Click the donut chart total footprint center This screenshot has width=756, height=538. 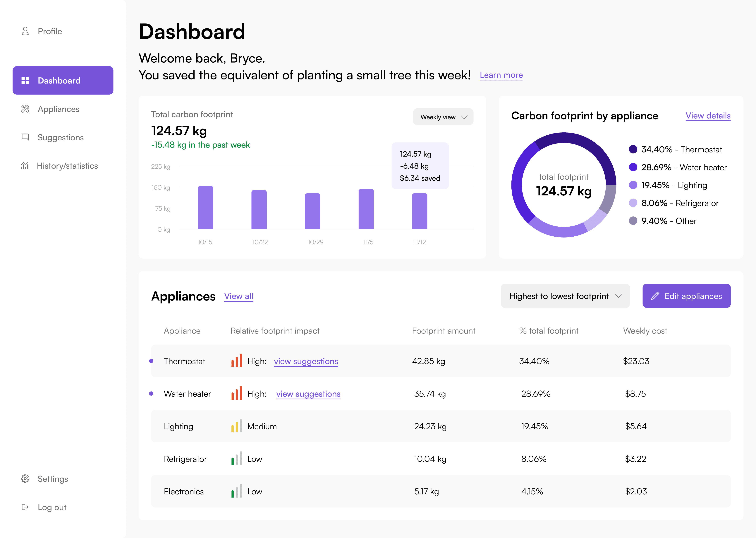564,185
